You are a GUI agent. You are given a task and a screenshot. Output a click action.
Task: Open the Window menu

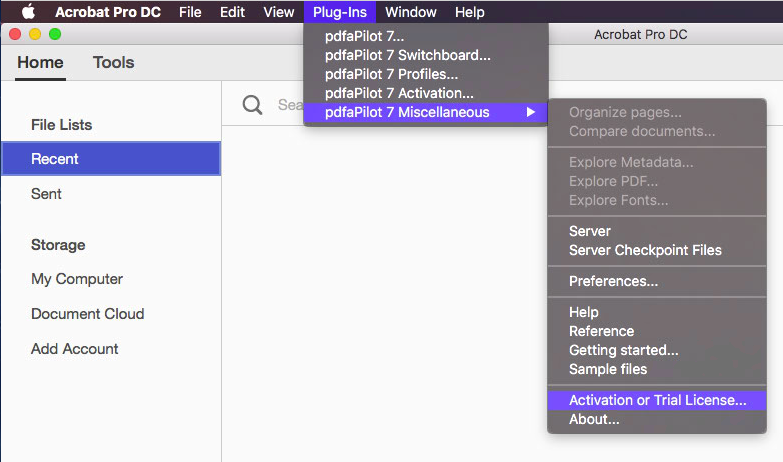[x=410, y=12]
